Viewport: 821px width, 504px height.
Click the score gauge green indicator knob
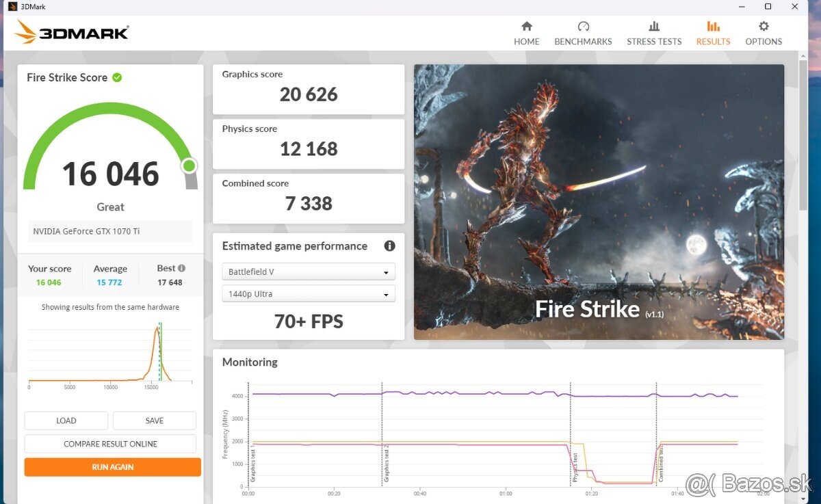coord(190,165)
